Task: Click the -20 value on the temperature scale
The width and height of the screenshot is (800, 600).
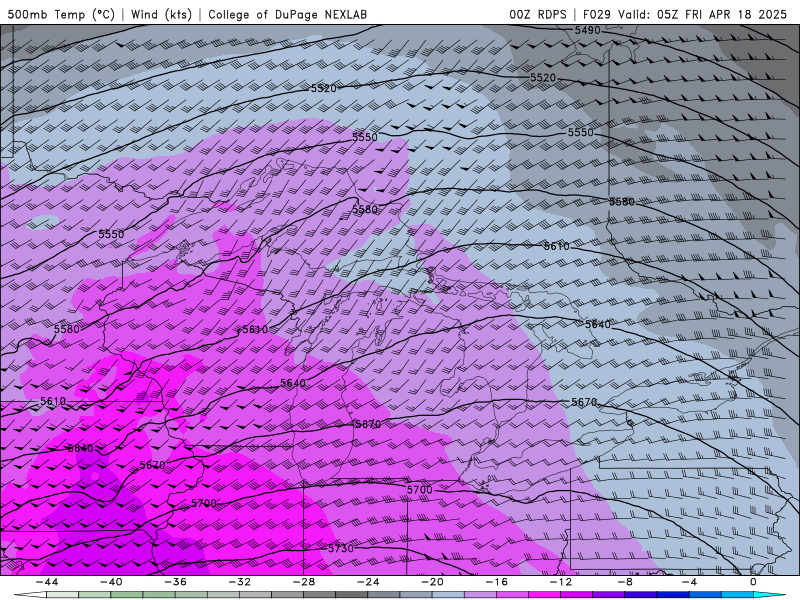Action: point(432,582)
